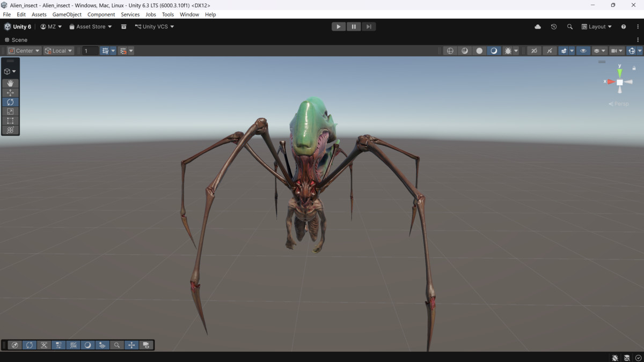Screen dimensions: 644x362
Task: Click the scene camera settings icon in bottom overlay
Action: 146,345
